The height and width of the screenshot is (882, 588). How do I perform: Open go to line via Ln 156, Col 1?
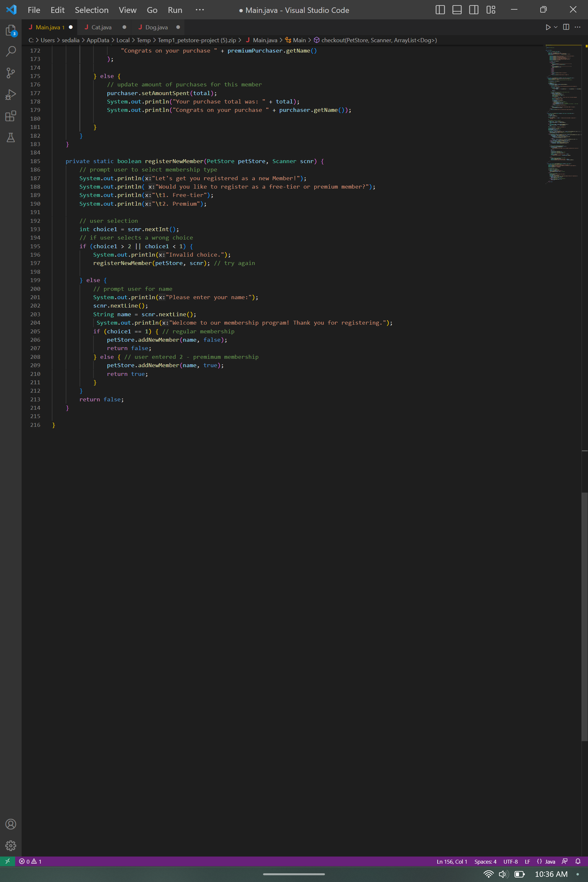[x=452, y=862]
